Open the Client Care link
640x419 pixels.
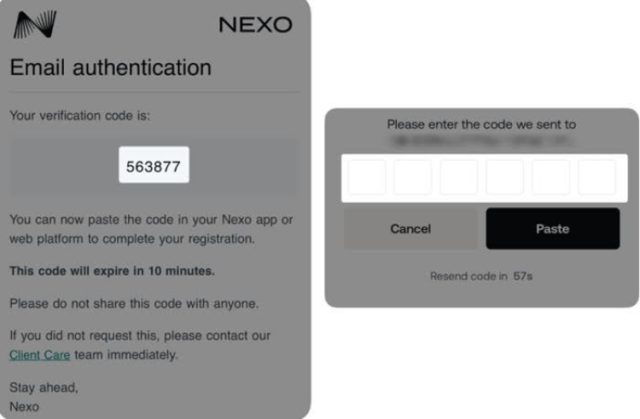tap(40, 354)
